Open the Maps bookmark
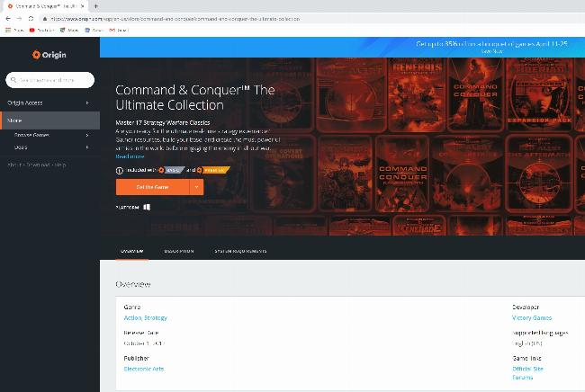Image resolution: width=585 pixels, height=392 pixels. [69, 31]
